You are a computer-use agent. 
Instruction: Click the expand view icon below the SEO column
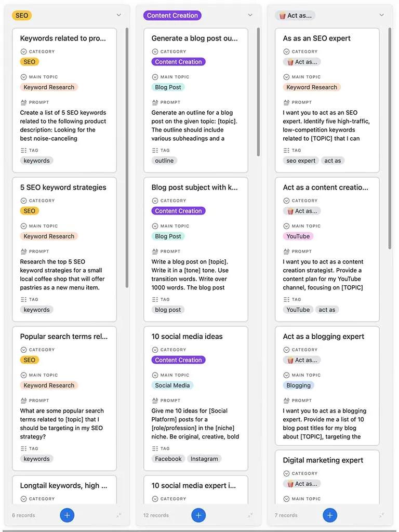119,515
